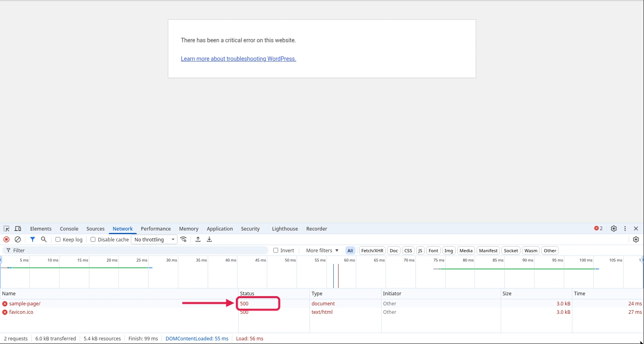Clear the network log
Image resolution: width=644 pixels, height=344 pixels.
[18, 239]
